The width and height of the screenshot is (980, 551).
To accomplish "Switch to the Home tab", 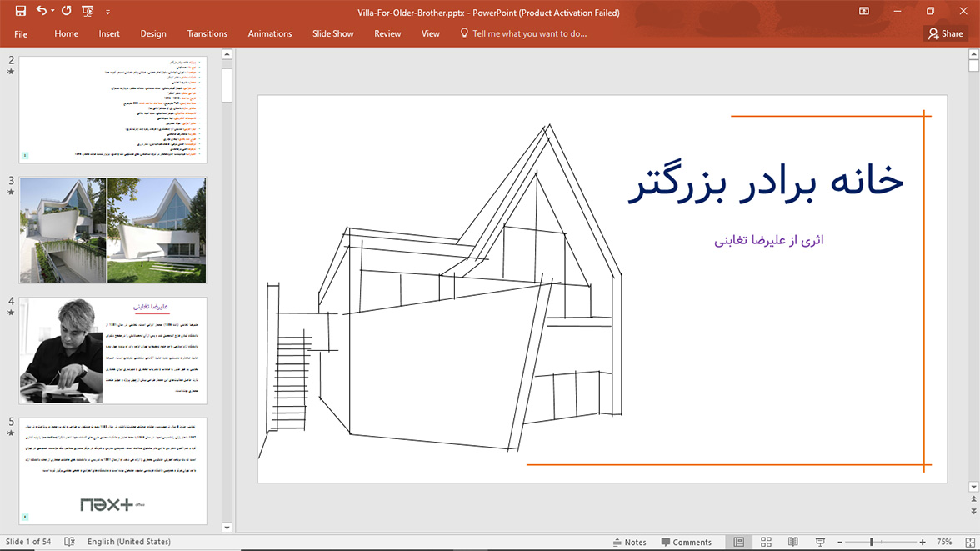I will [67, 34].
